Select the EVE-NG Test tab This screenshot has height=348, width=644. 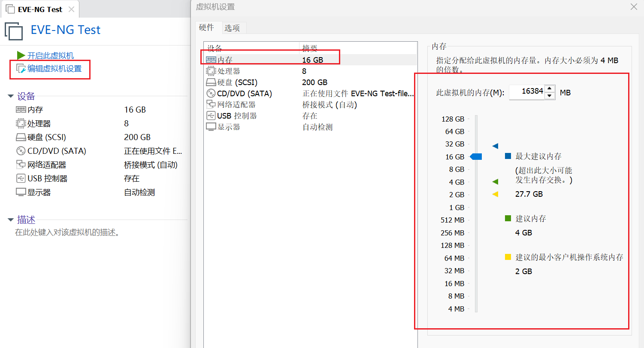(x=40, y=9)
